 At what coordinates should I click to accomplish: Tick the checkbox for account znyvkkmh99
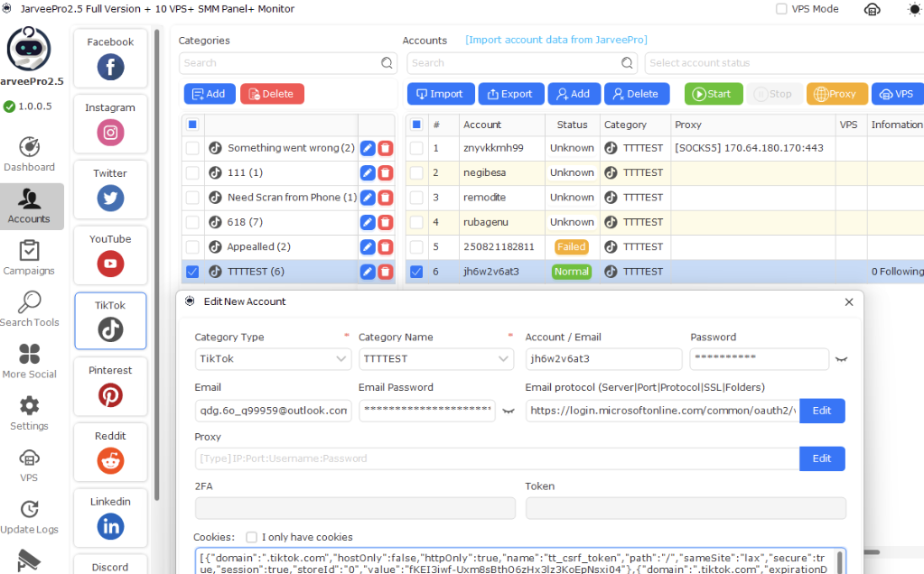coord(416,148)
